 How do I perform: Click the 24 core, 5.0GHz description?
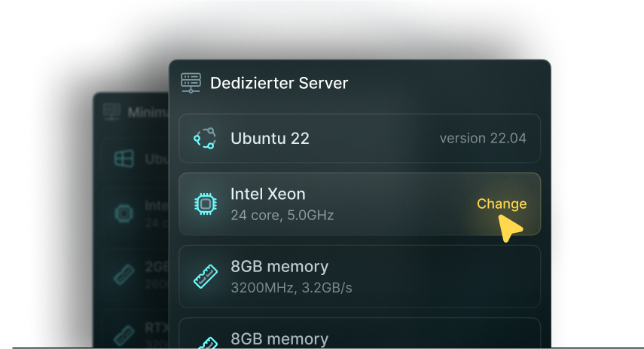tap(282, 216)
